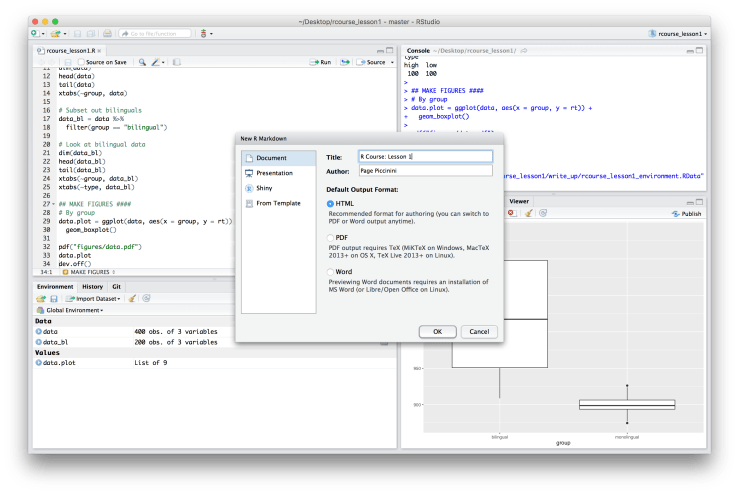Click the Author input field

pos(426,171)
